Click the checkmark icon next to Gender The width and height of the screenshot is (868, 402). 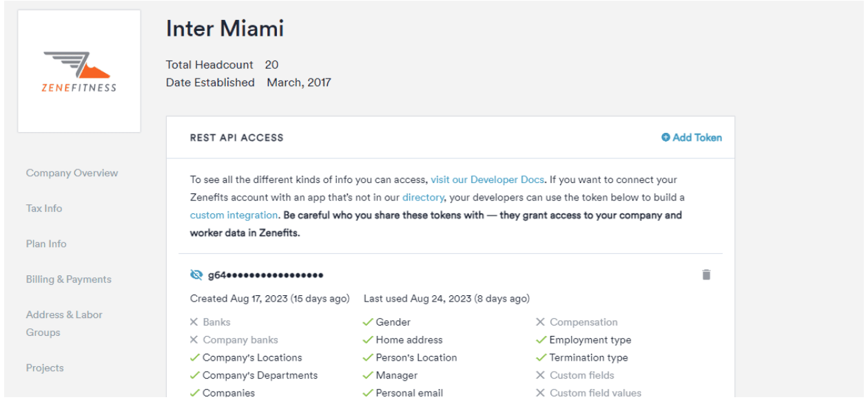[368, 322]
